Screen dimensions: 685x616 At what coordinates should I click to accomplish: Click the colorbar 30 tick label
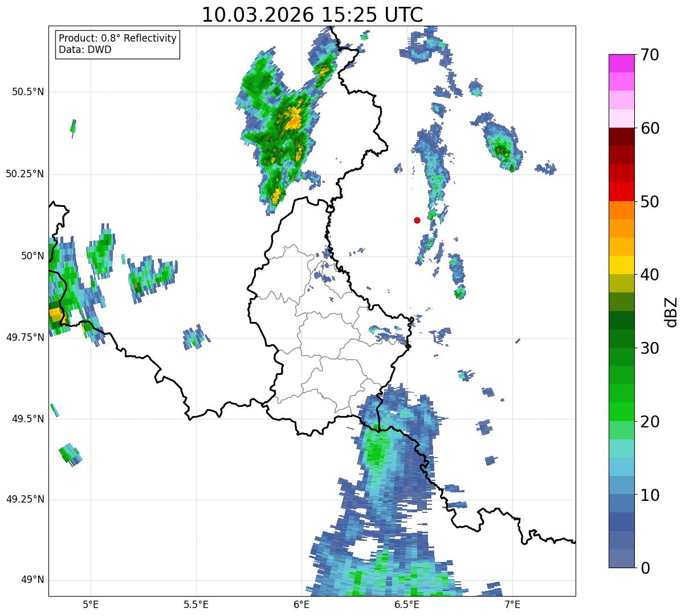tap(650, 348)
